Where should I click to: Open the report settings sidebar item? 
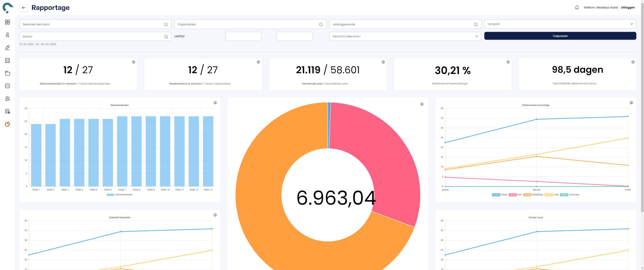(8, 111)
